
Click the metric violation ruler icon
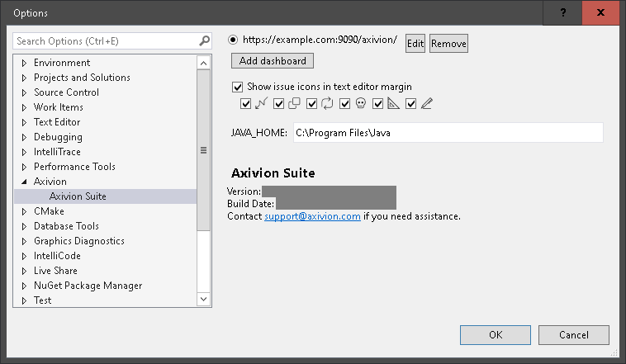pyautogui.click(x=394, y=104)
